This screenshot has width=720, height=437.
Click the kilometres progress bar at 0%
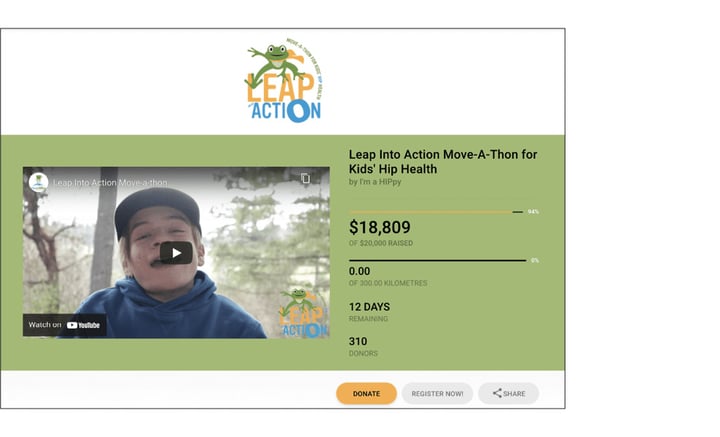pyautogui.click(x=438, y=261)
